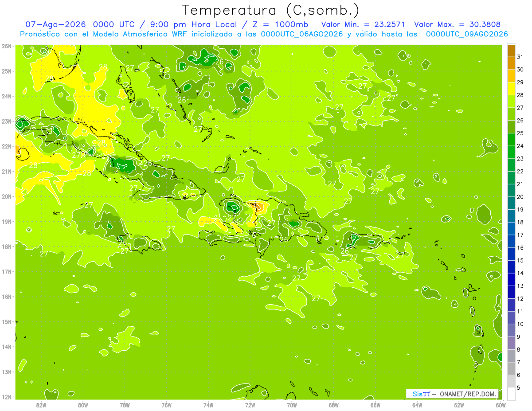532x411 pixels.
Task: Click the 12N latitude axis label
Action: 7,396
